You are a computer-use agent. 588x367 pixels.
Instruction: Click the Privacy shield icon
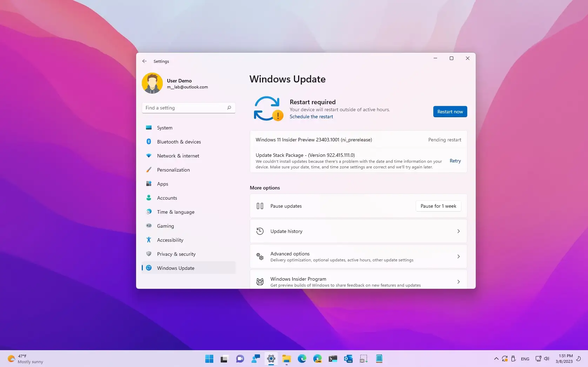pos(149,254)
